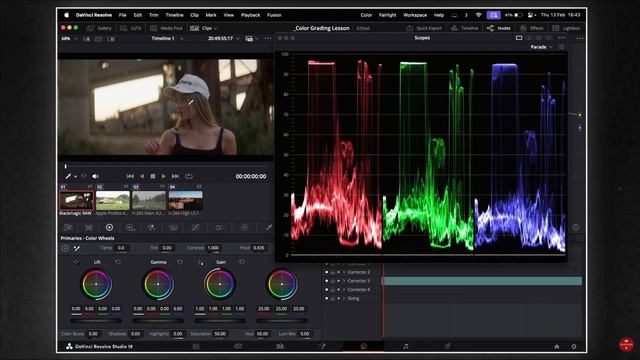
Task: Click the Timeline toolbar button
Action: coord(464,28)
